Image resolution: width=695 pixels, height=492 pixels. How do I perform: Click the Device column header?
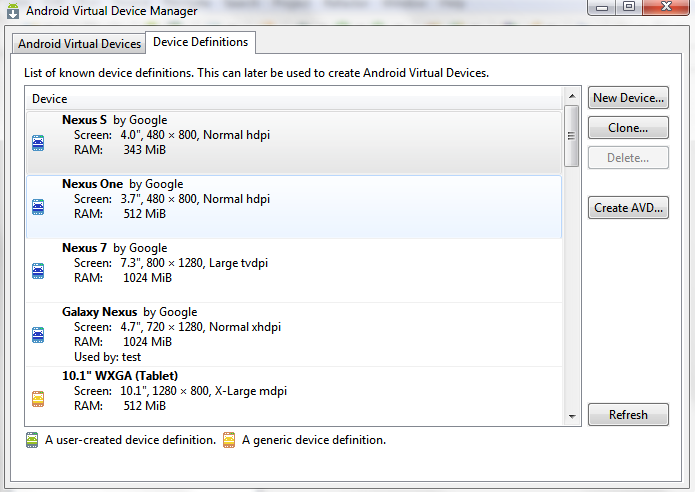(294, 98)
